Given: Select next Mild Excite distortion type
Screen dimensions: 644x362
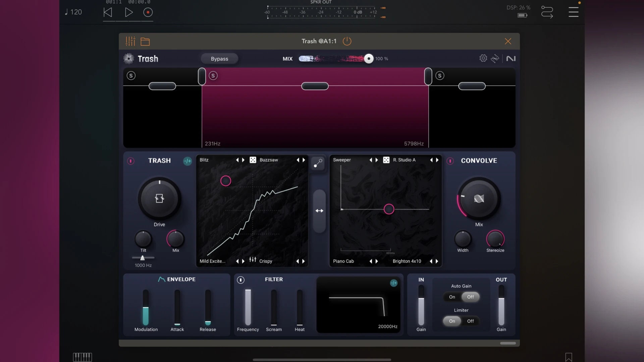Looking at the screenshot, I should point(244,261).
